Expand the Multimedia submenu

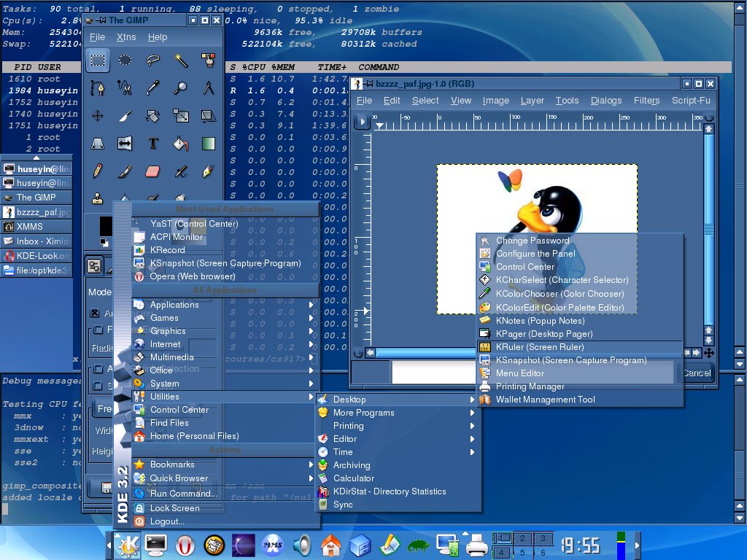224,357
